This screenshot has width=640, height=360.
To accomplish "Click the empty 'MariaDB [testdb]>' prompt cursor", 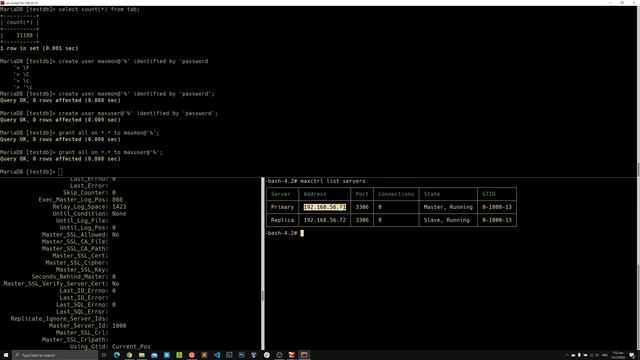I will [x=60, y=172].
